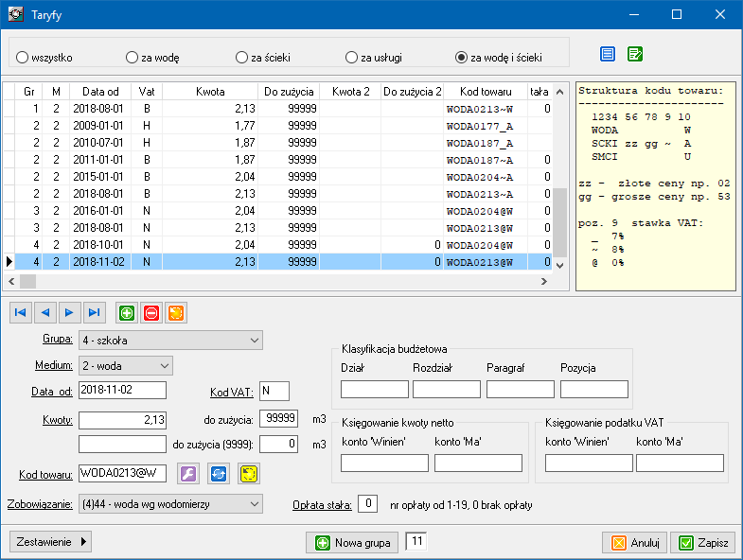Click the green add record icon
This screenshot has width=743, height=560.
pos(126,312)
